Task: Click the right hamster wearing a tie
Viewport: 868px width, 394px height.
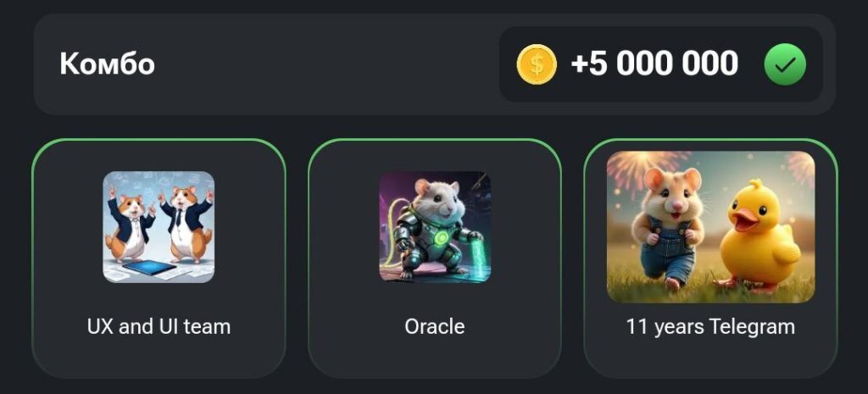Action: [185, 223]
